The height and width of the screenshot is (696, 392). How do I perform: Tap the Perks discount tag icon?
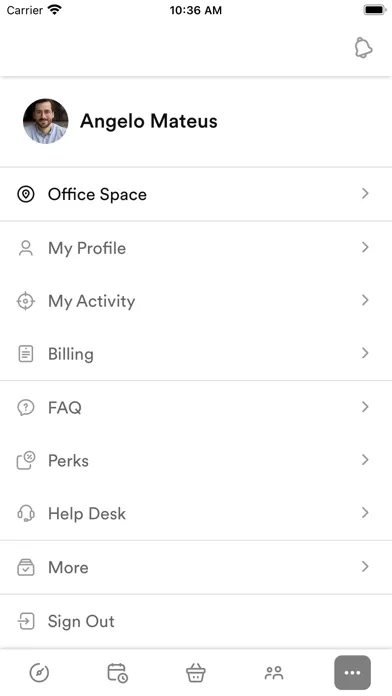point(26,460)
